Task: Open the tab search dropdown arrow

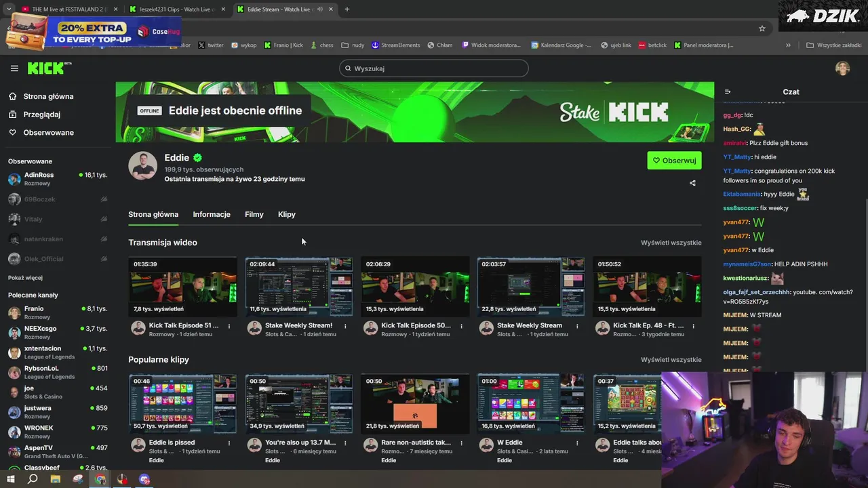Action: tap(8, 9)
